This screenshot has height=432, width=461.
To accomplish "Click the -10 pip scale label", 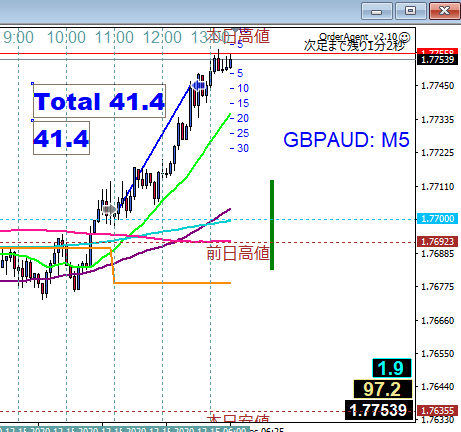I will 240,88.
